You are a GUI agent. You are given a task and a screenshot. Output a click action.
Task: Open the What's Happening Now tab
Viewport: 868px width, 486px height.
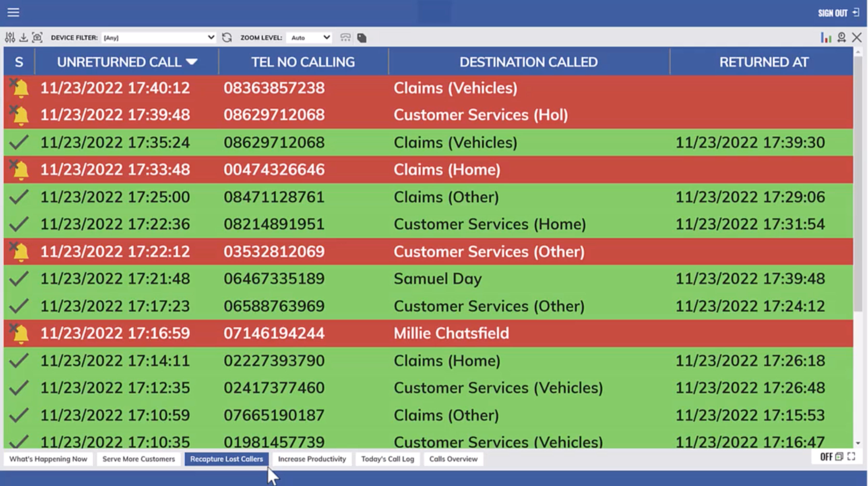pyautogui.click(x=48, y=459)
